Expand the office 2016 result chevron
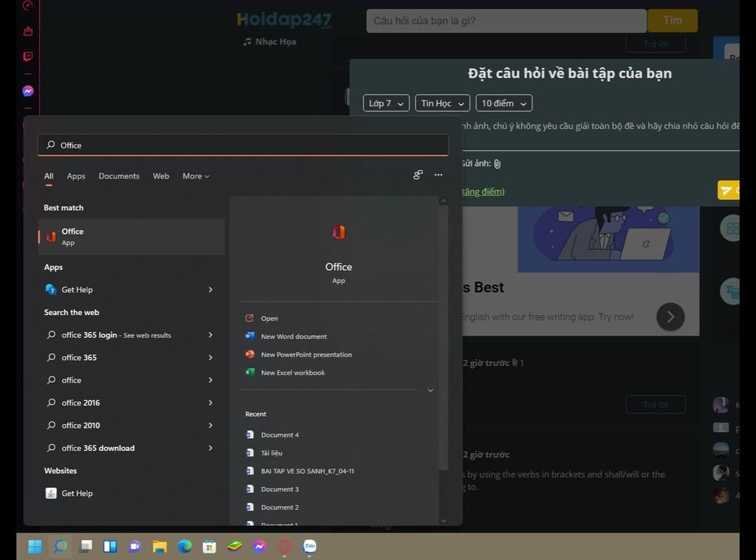This screenshot has height=560, width=756. pyautogui.click(x=210, y=403)
